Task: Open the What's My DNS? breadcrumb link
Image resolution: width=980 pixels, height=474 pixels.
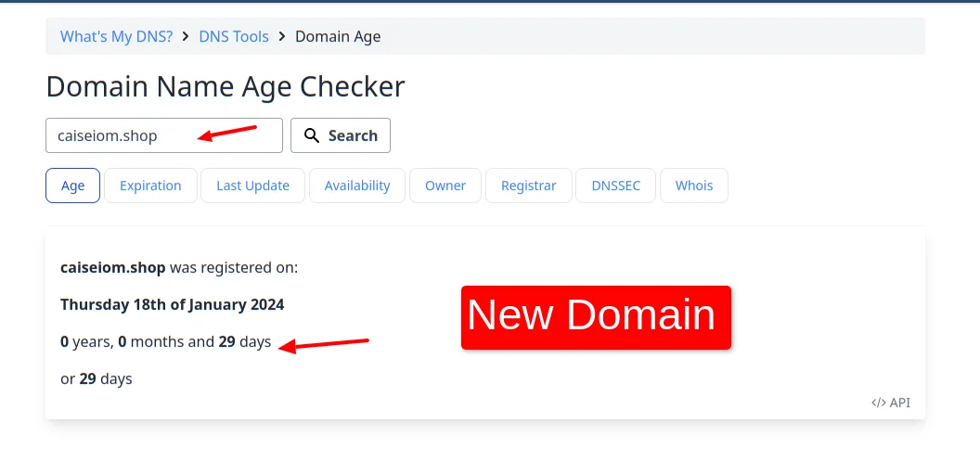Action: 116,36
